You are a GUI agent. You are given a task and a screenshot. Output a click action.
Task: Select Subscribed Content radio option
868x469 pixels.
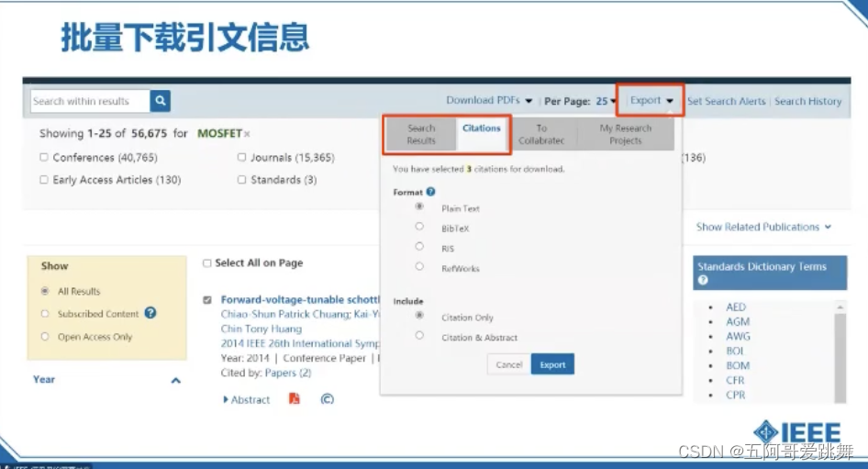pos(45,313)
